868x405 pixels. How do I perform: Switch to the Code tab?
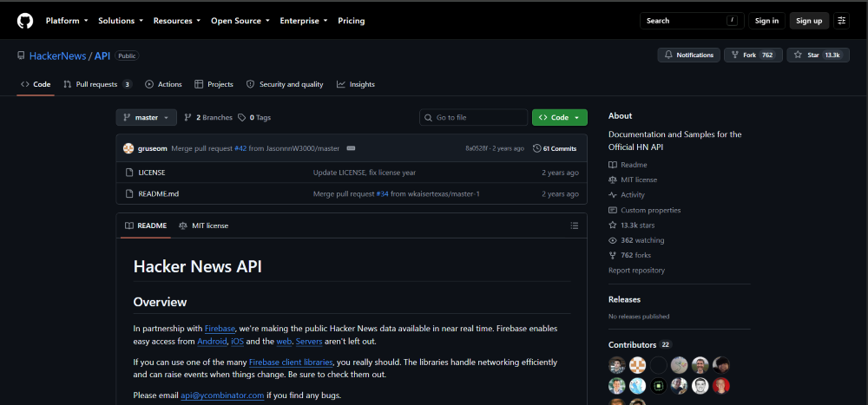pos(36,84)
